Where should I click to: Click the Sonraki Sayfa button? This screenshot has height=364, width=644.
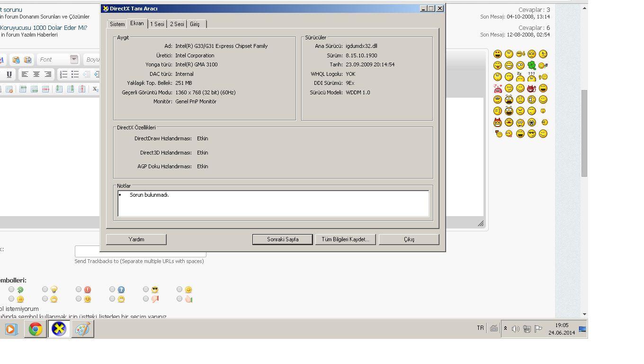(x=283, y=239)
